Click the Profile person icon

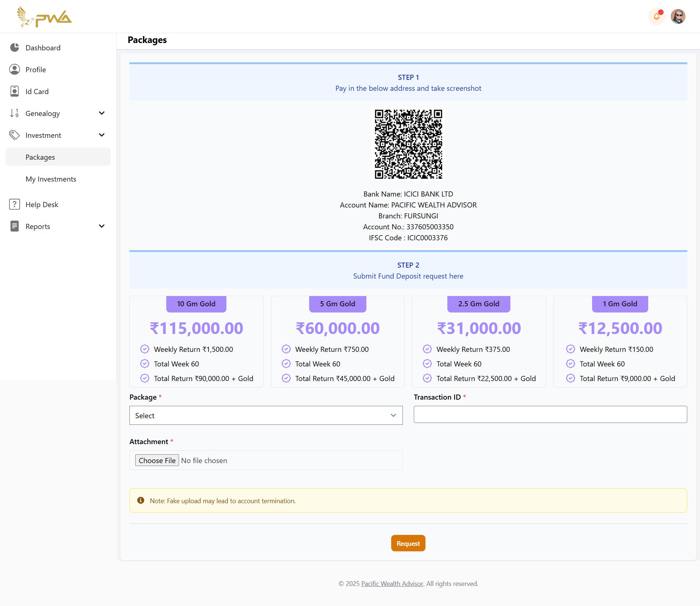click(15, 69)
